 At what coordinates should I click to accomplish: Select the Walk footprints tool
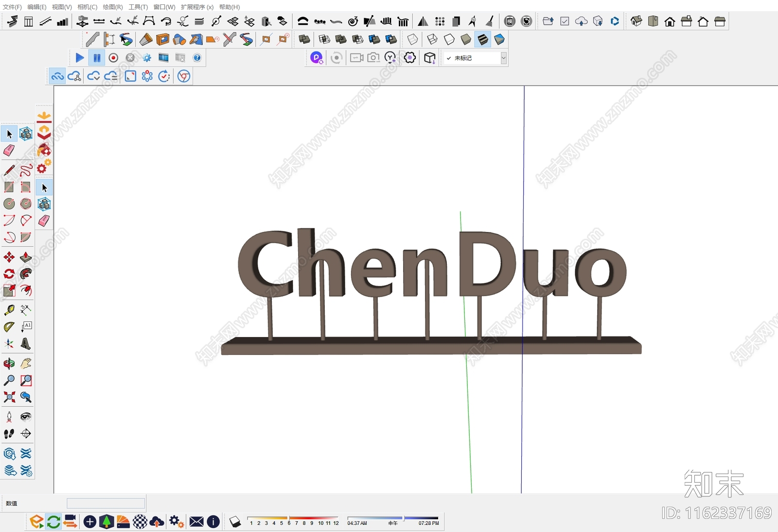[9, 433]
